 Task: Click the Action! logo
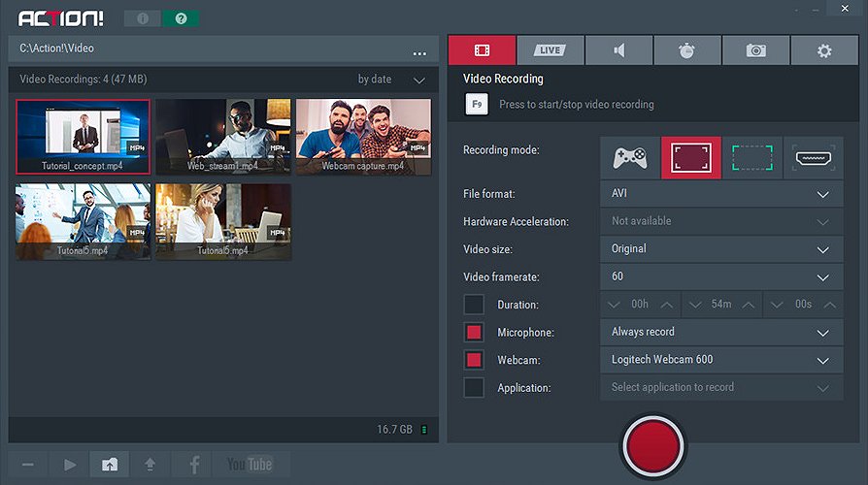61,18
